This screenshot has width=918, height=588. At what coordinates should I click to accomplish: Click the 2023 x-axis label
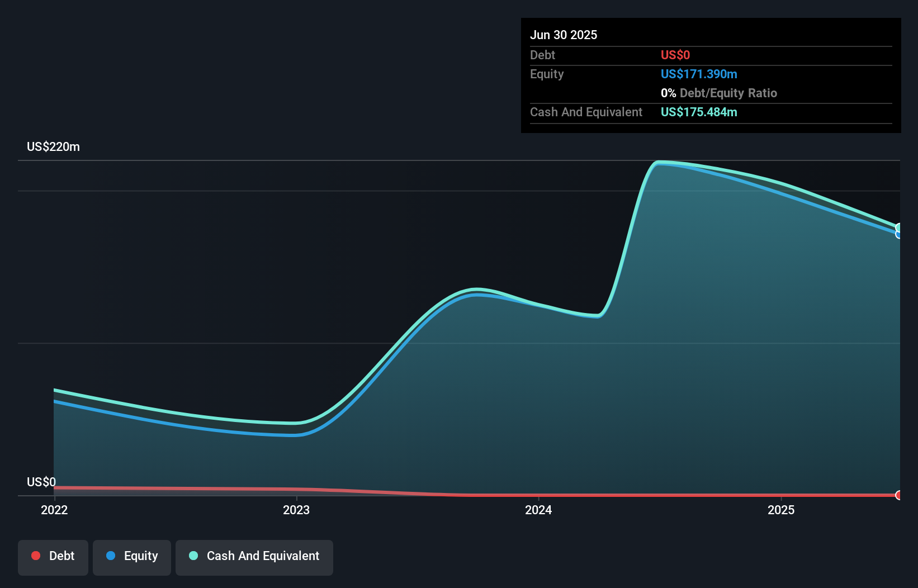[296, 510]
